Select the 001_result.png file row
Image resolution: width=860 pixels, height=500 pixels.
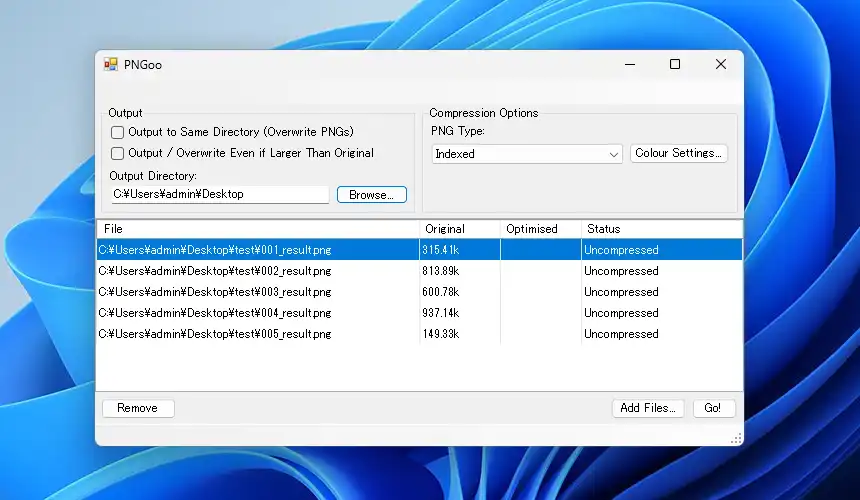coord(420,249)
